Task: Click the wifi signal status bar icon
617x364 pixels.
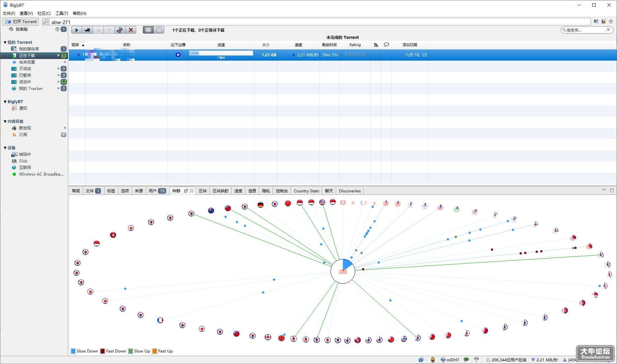Action: [477, 360]
